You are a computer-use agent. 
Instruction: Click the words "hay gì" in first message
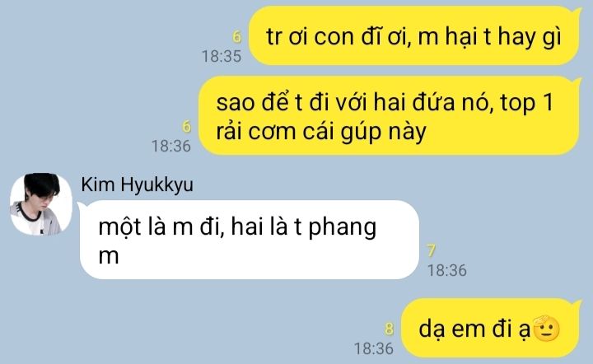(x=529, y=37)
